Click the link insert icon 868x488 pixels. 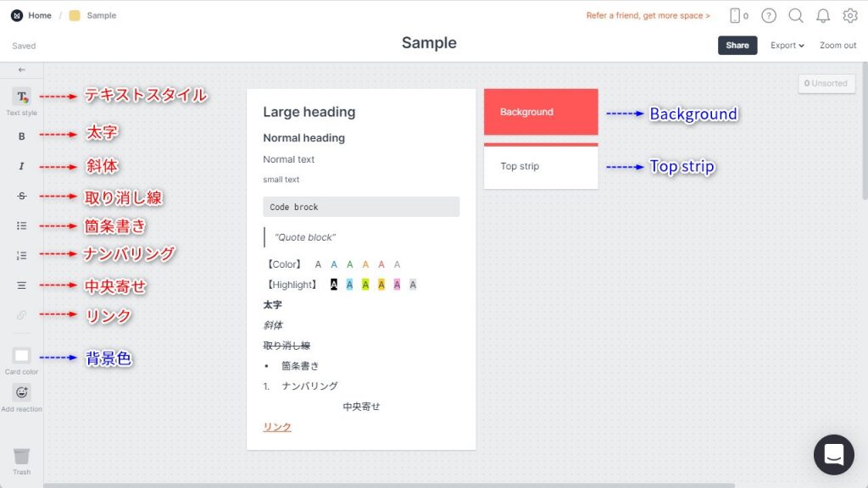[x=21, y=315]
